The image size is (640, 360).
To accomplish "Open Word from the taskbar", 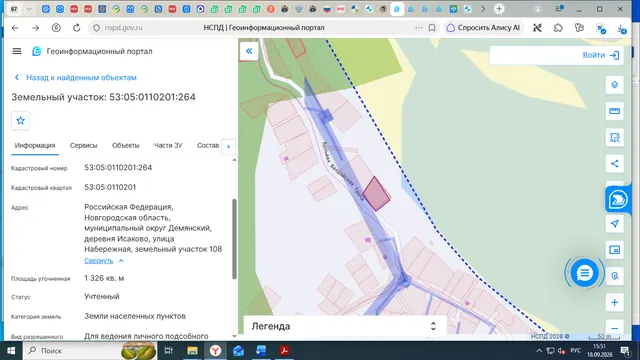I will [x=261, y=351].
